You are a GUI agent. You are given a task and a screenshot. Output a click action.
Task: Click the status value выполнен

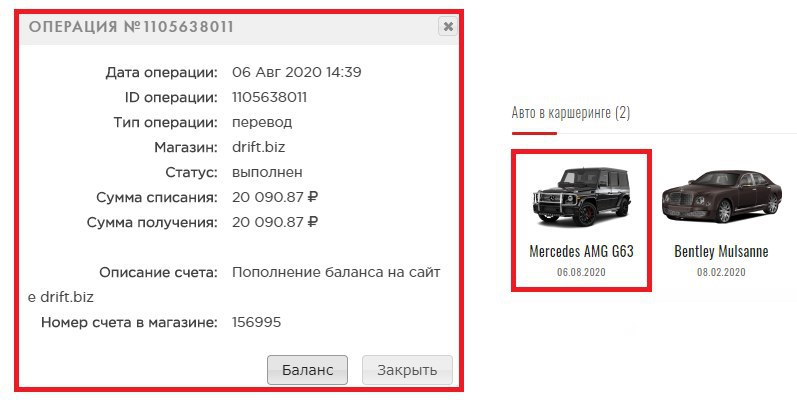[267, 172]
